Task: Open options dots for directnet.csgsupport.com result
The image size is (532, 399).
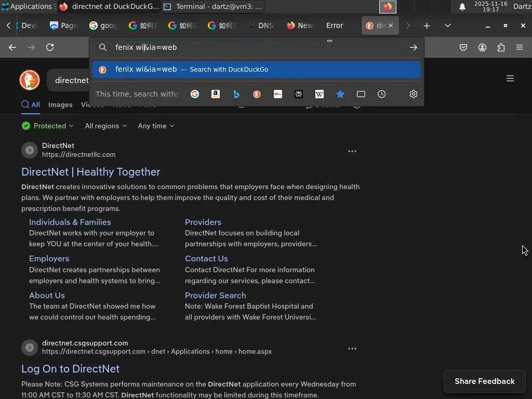Action: point(352,349)
